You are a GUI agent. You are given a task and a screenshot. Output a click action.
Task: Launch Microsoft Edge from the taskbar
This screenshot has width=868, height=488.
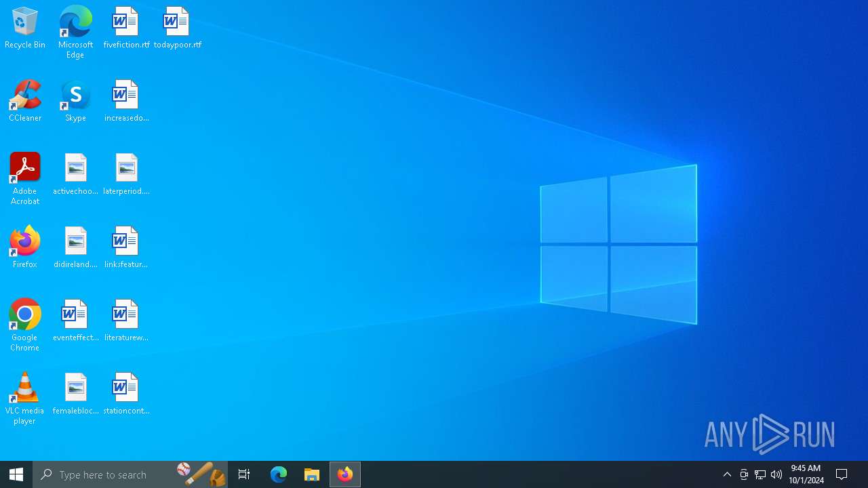tap(279, 474)
